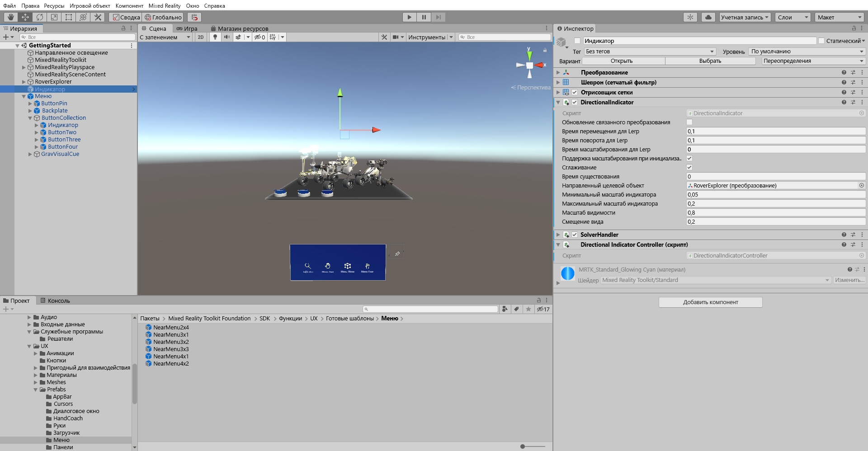Image resolution: width=868 pixels, height=451 pixels.
Task: Open component editor tools wrench in scene
Action: pyautogui.click(x=384, y=37)
